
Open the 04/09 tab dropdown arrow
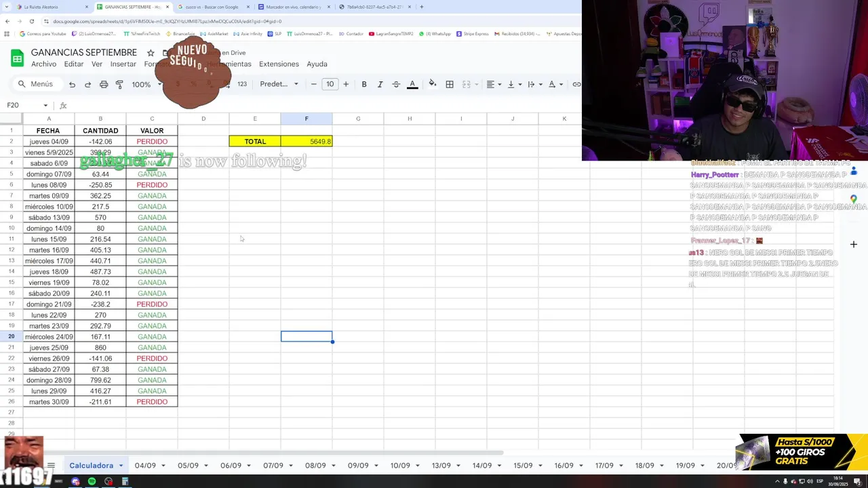tap(163, 466)
